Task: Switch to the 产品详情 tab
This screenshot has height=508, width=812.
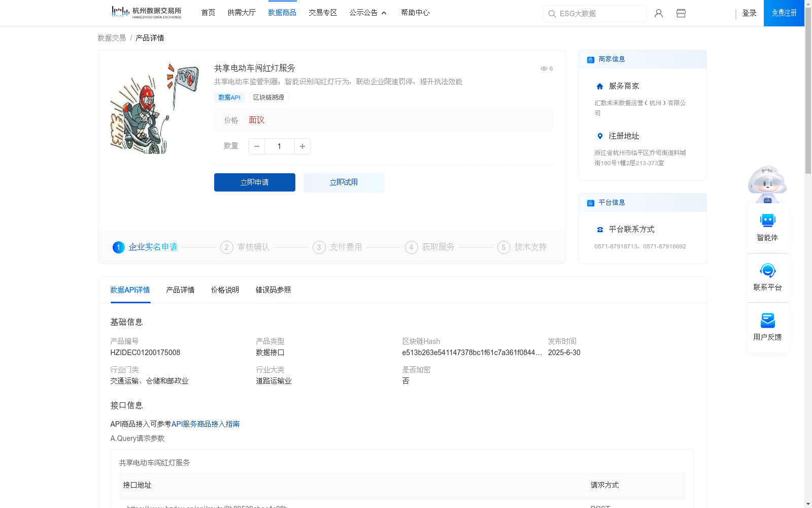Action: tap(180, 290)
